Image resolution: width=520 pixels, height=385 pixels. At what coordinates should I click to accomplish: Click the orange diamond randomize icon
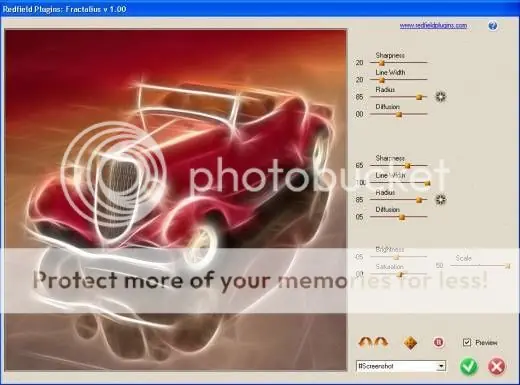410,343
